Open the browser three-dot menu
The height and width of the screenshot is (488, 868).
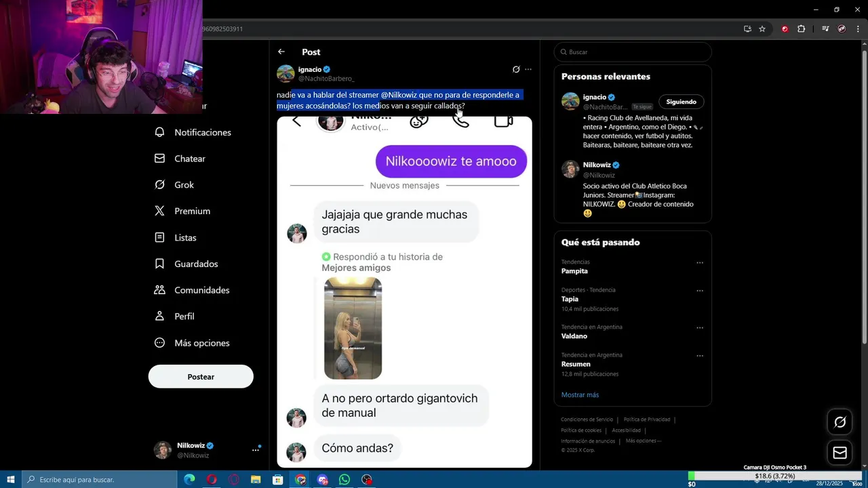[858, 29]
